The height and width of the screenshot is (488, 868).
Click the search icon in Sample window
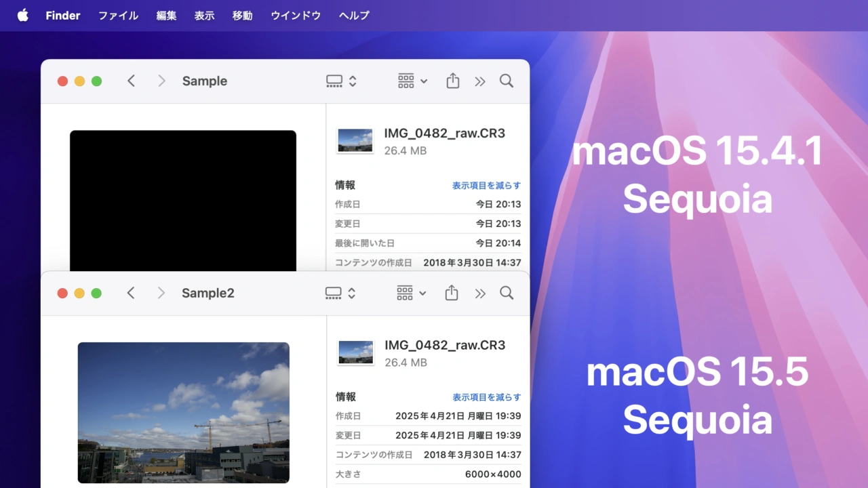[507, 81]
